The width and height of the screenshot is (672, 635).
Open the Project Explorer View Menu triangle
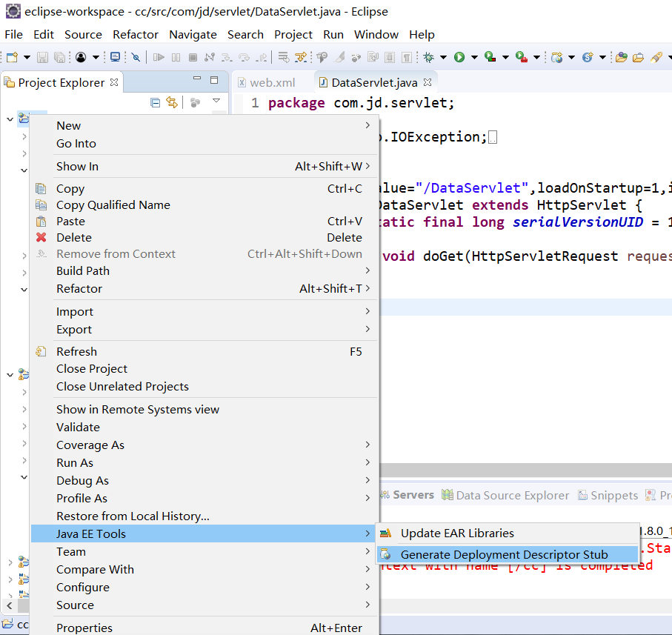click(216, 101)
